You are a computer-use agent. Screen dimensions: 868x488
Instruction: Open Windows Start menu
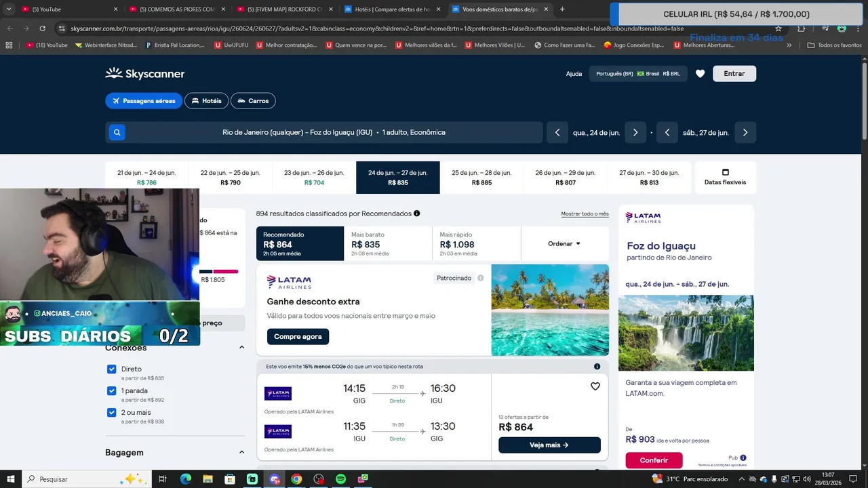[12, 479]
